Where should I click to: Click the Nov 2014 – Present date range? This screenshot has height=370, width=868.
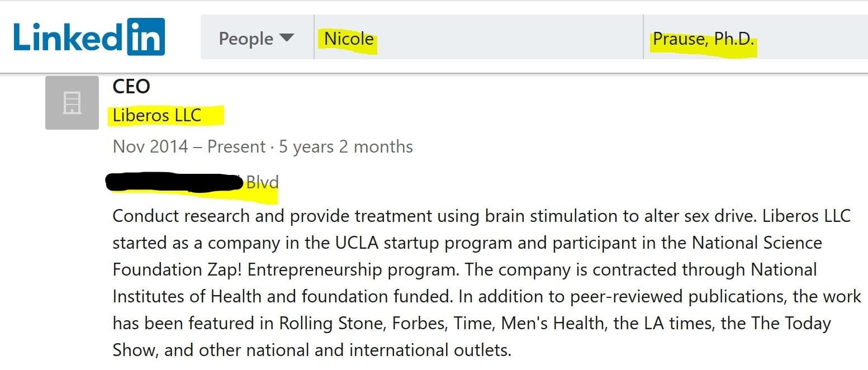click(x=189, y=146)
